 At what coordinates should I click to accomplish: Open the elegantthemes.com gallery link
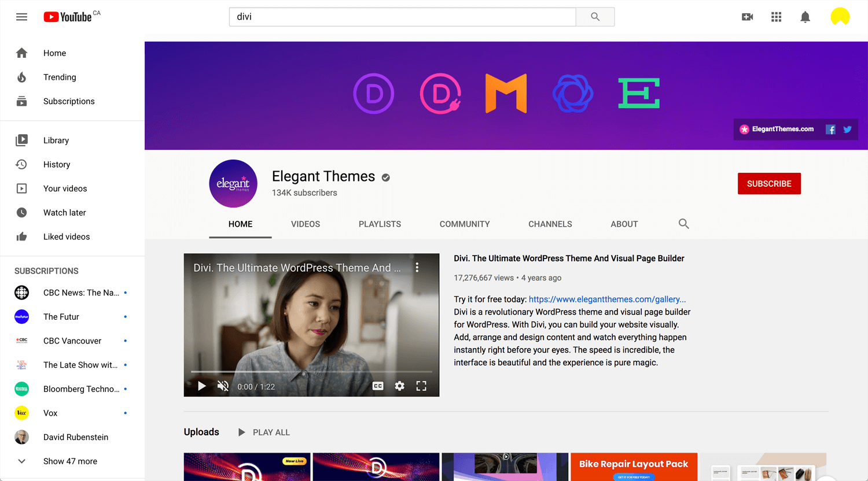[607, 299]
